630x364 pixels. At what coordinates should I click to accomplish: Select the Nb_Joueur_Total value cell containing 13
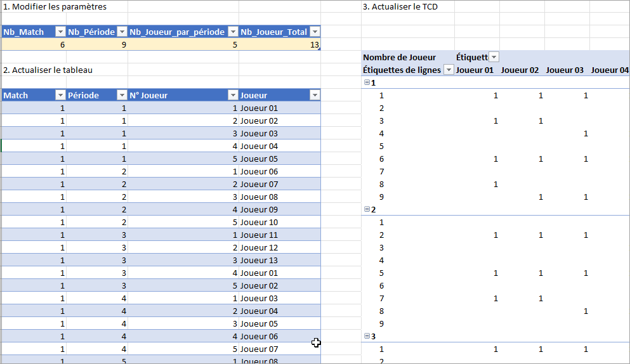[279, 44]
